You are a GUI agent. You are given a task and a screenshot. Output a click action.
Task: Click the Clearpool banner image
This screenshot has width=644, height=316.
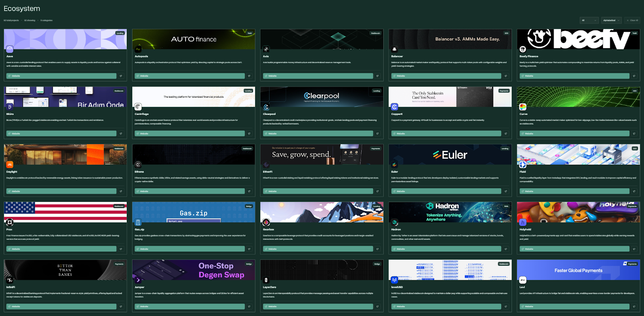(x=322, y=97)
